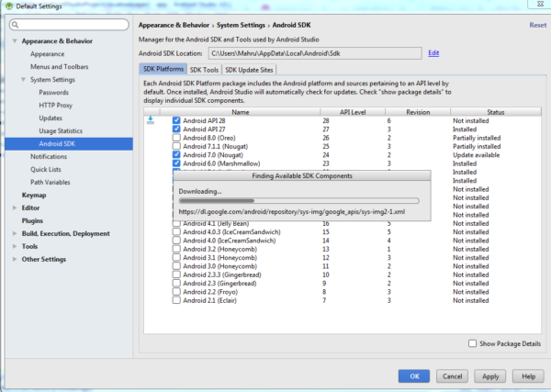Click the download icon beside Android API 28
This screenshot has height=392, width=551.
click(x=151, y=120)
